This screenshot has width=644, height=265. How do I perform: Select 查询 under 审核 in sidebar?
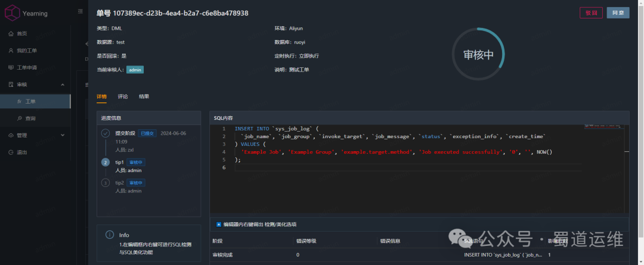click(x=30, y=118)
